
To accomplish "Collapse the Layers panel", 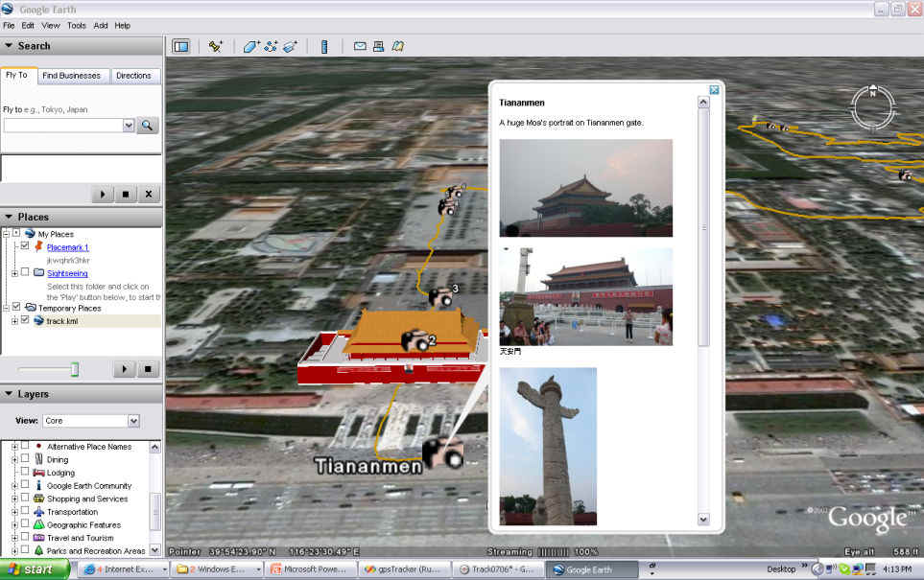I will tap(9, 393).
